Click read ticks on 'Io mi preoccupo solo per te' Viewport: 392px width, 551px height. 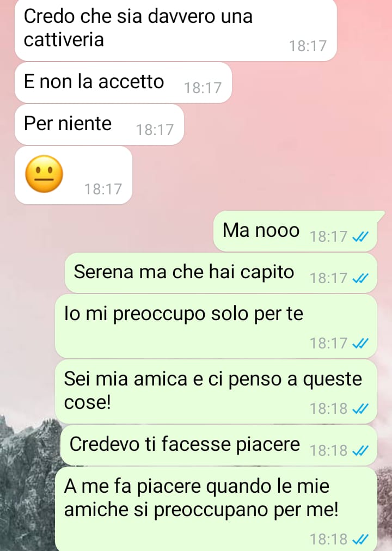[x=360, y=344]
